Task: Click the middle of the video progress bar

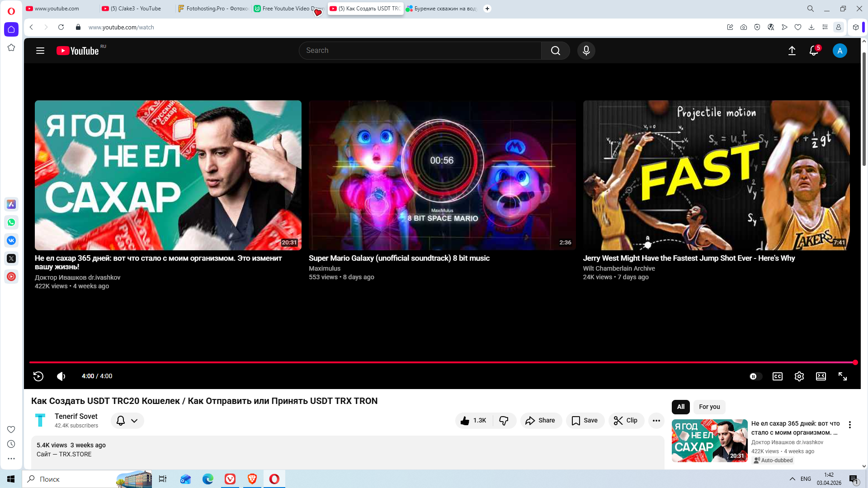Action: tap(442, 362)
